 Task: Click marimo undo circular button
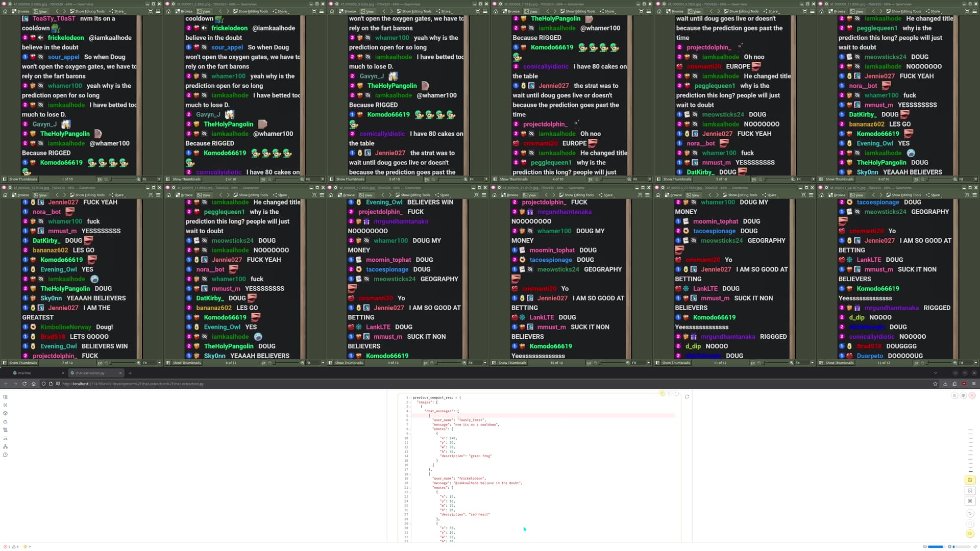[970, 513]
